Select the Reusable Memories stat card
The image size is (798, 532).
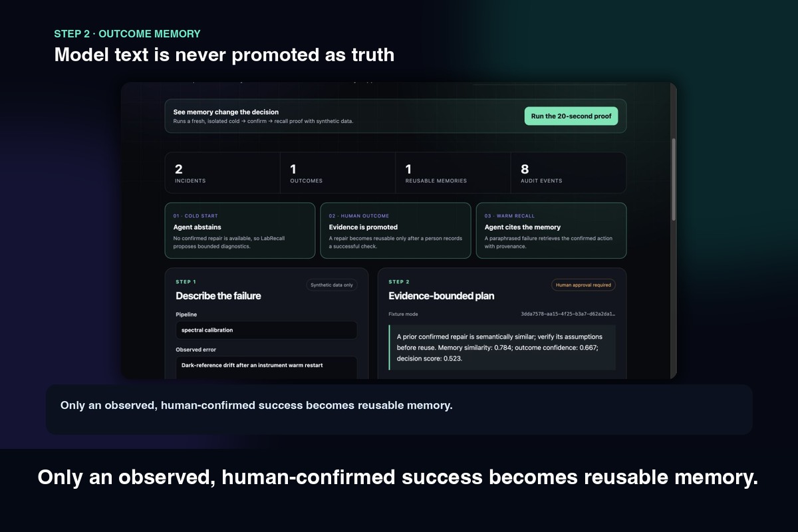[453, 173]
